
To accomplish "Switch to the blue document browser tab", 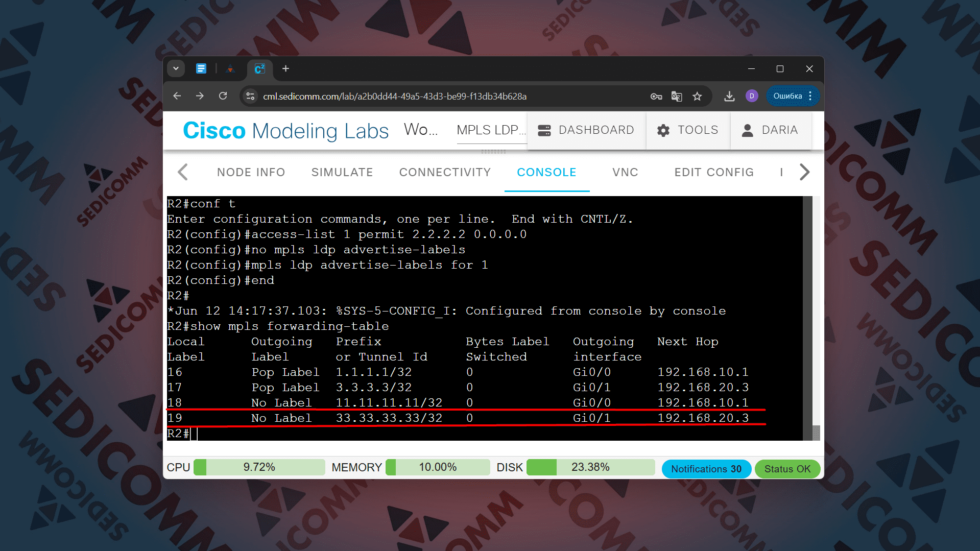I will click(201, 68).
